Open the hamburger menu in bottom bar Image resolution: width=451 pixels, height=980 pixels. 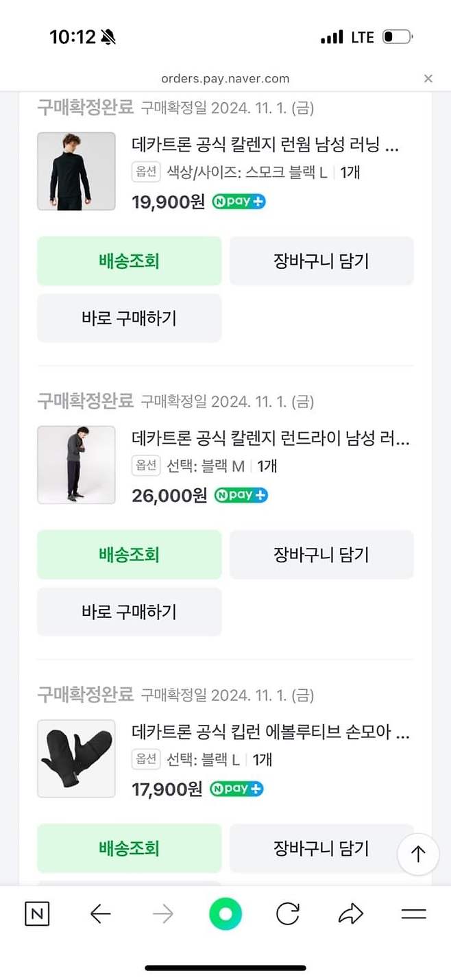tap(413, 913)
